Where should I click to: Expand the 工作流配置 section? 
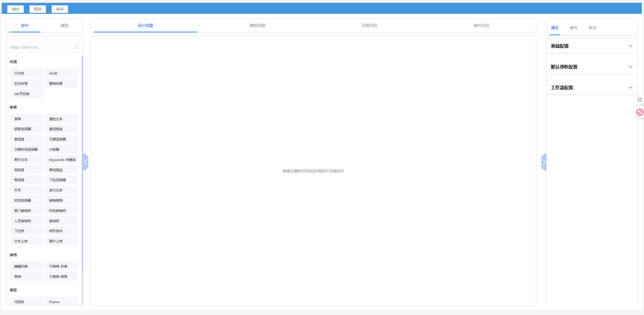592,88
